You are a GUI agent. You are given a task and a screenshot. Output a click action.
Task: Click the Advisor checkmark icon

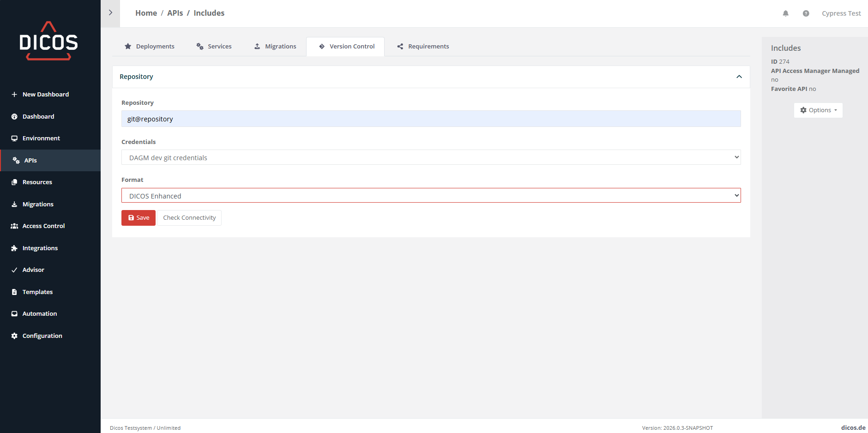tap(14, 270)
